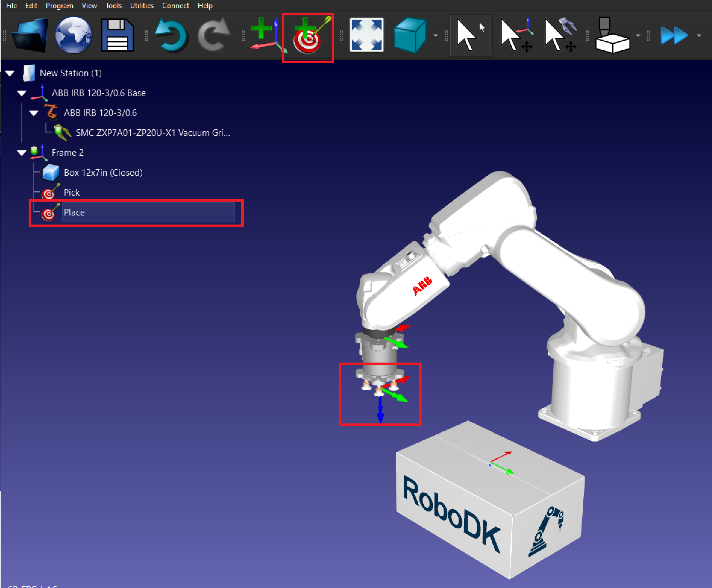Add a new Reference Frame

[x=263, y=35]
